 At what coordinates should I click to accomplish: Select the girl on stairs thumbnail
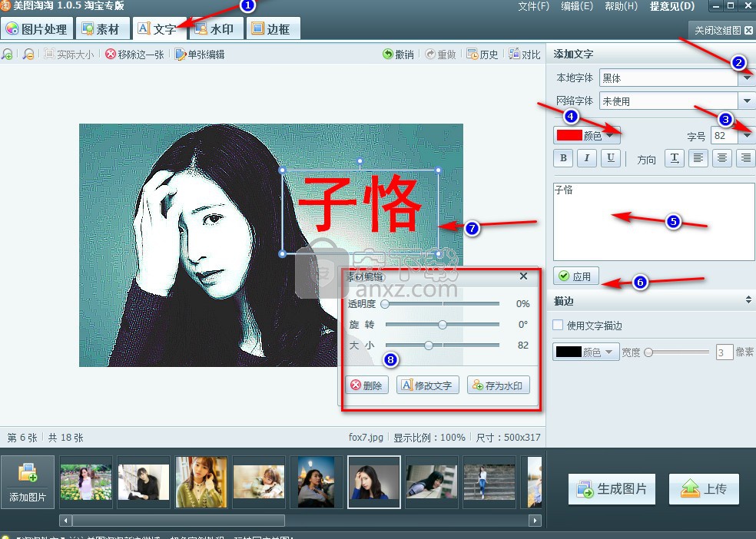489,482
